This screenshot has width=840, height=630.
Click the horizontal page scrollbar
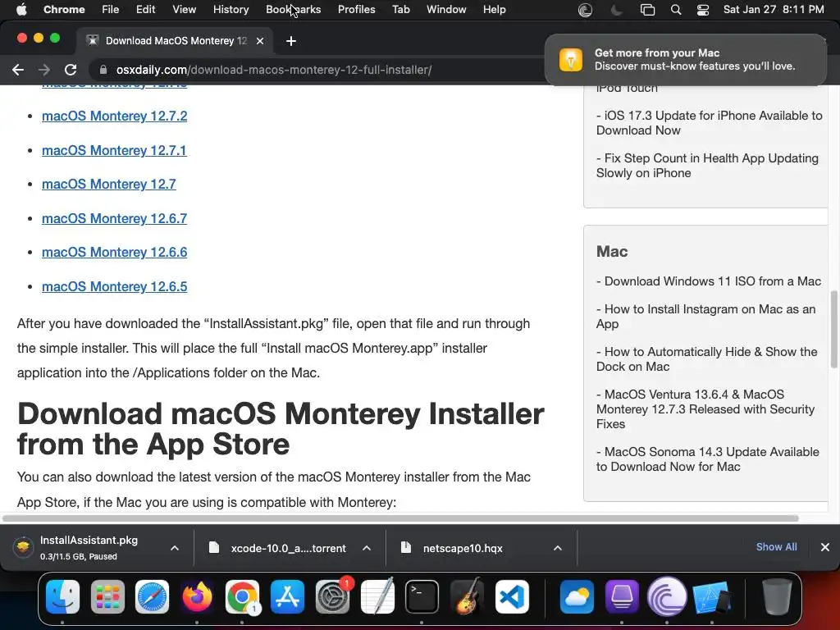(x=400, y=518)
